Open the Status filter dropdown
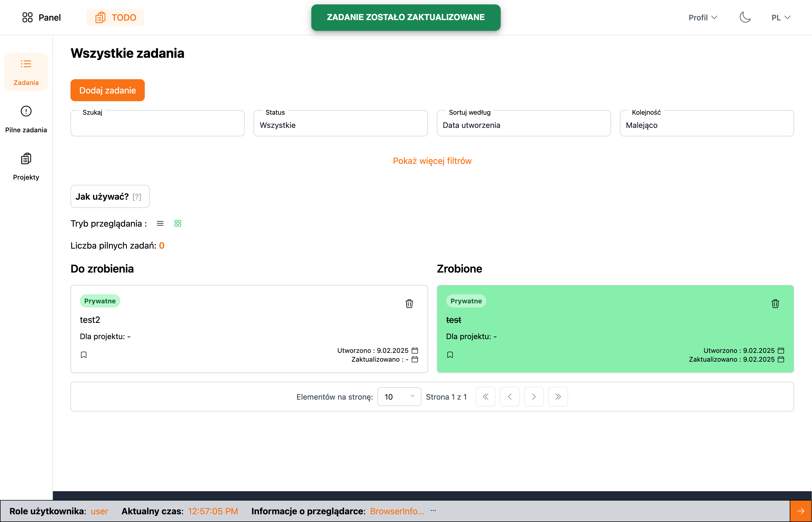Screen dimensions: 812x522 click(x=340, y=125)
